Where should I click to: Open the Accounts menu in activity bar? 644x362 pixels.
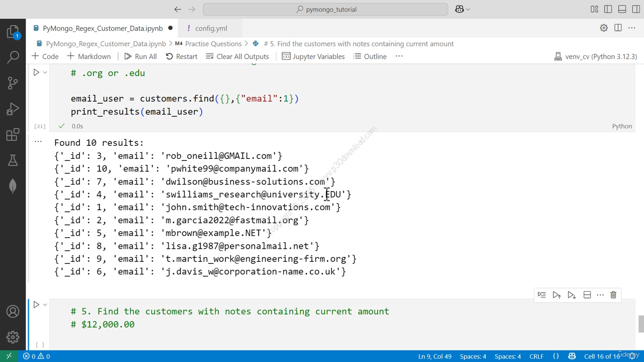[x=13, y=311]
